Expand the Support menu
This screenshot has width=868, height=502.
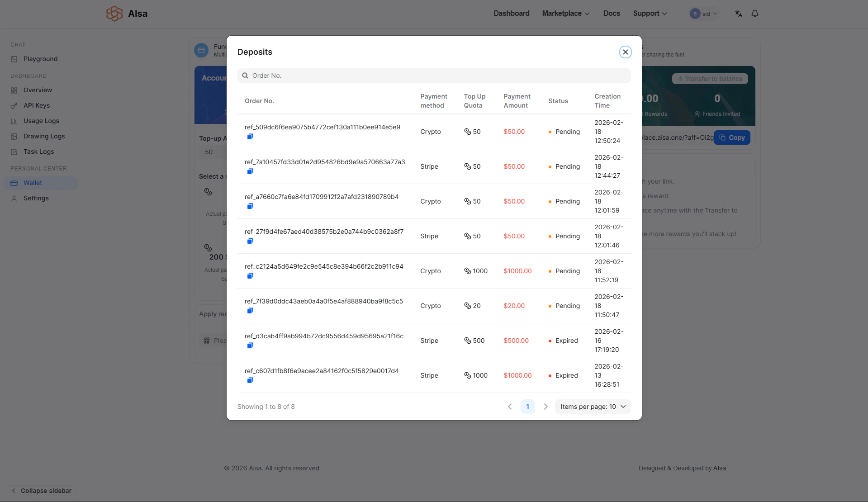650,14
